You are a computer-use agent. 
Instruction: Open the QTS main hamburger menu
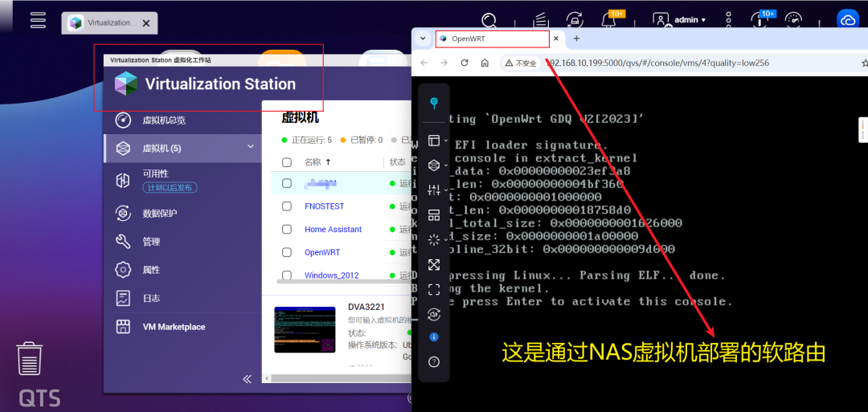coord(39,20)
